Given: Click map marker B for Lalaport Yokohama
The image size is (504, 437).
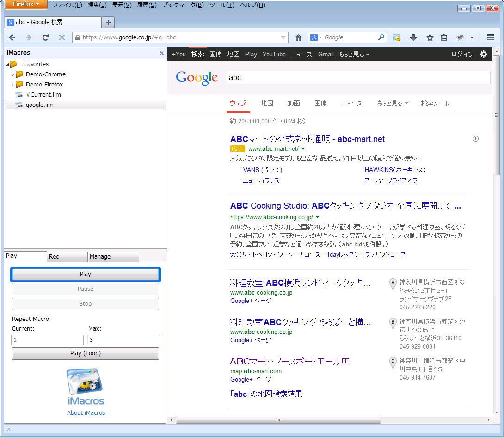Looking at the screenshot, I should tap(393, 324).
